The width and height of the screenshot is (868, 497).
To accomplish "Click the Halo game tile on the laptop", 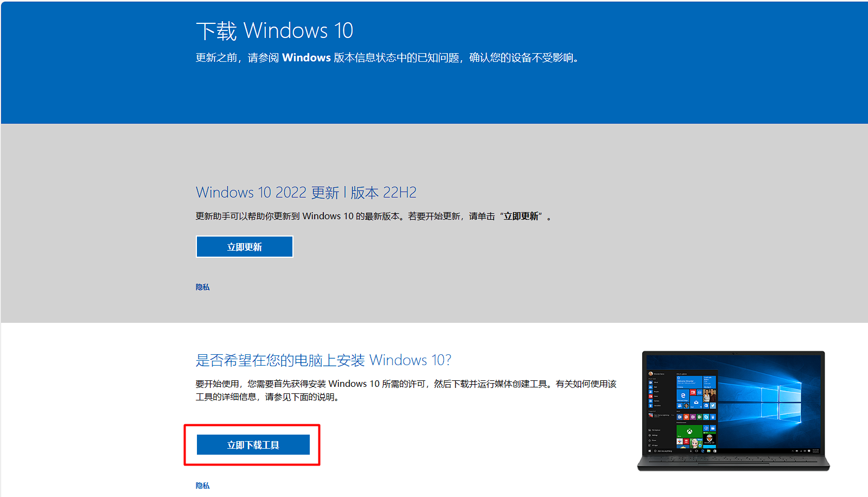I will pyautogui.click(x=710, y=438).
